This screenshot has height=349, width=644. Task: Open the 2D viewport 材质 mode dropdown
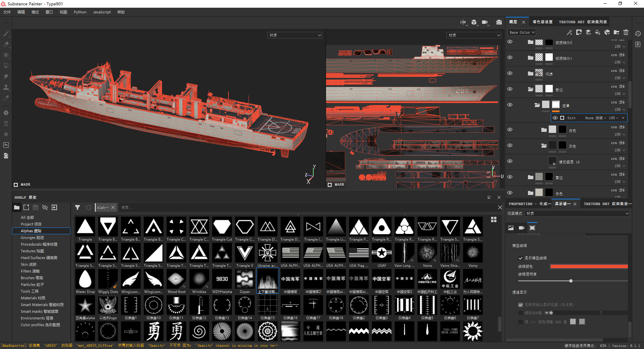tap(474, 35)
